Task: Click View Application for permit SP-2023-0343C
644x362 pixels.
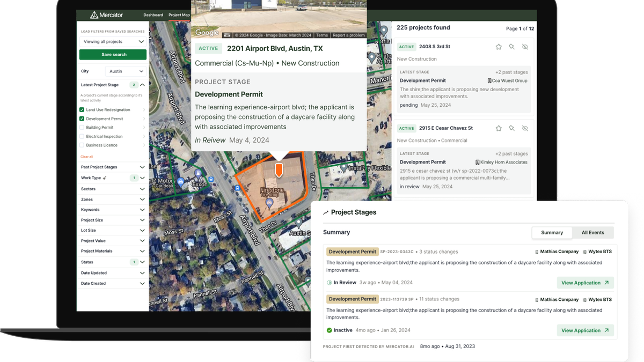Action: coord(585,283)
